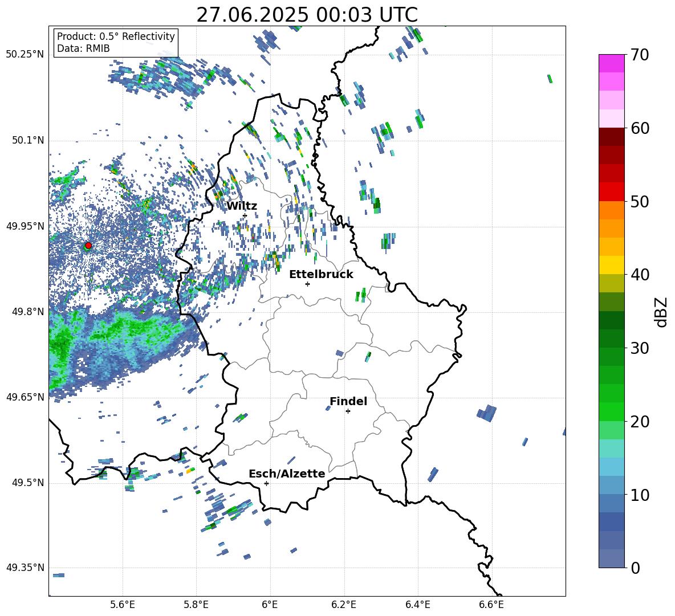
Task: Click the 49.5°N latitude label
Action: click(27, 483)
